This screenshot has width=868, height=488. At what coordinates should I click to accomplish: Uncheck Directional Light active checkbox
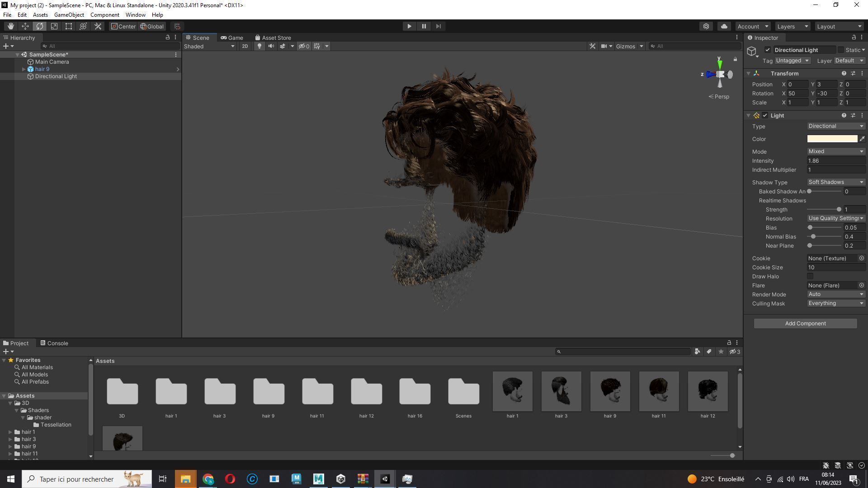[767, 50]
